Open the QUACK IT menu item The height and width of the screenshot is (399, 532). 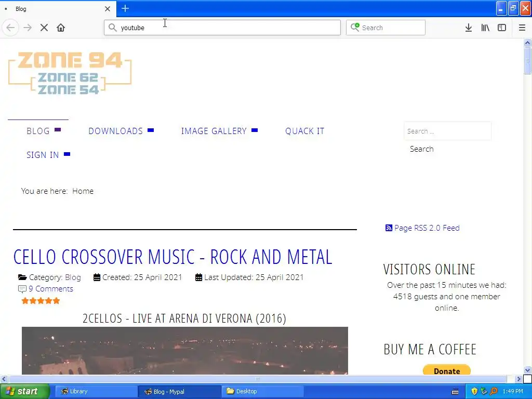coord(304,131)
